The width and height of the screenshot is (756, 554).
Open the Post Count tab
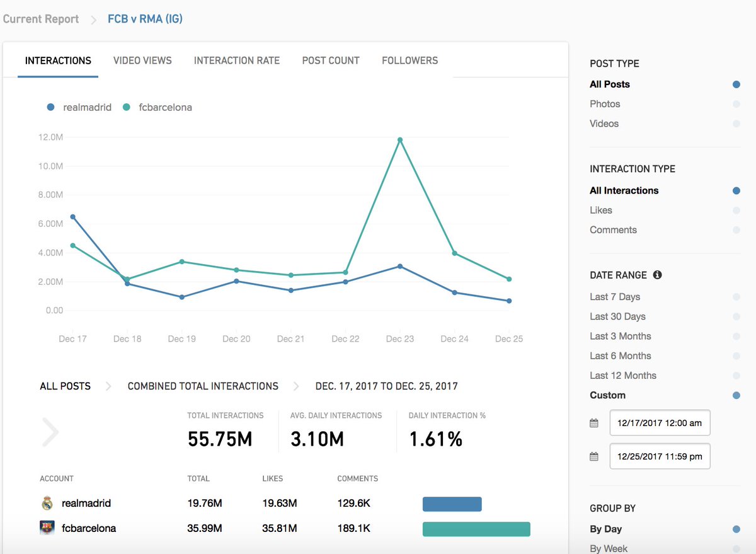click(x=331, y=61)
